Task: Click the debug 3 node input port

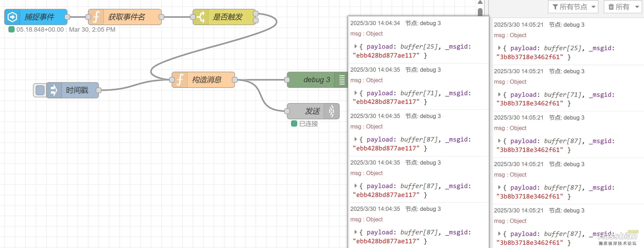Action: click(x=287, y=80)
